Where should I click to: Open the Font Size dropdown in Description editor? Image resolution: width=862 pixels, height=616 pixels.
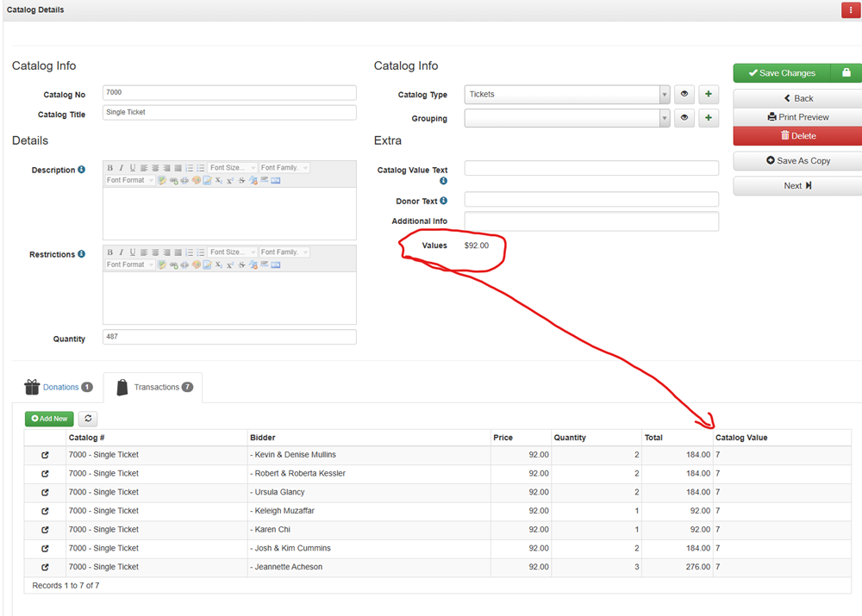click(x=233, y=168)
